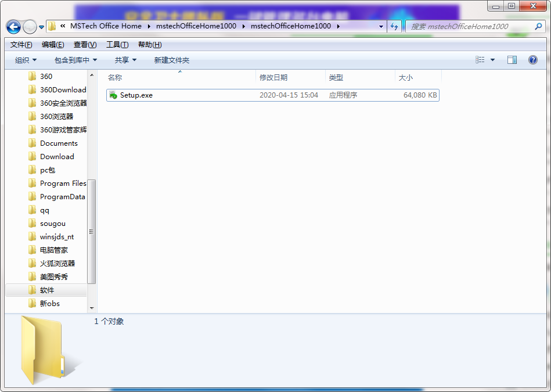The height and width of the screenshot is (392, 551).
Task: Open more view options arrow
Action: pyautogui.click(x=493, y=60)
